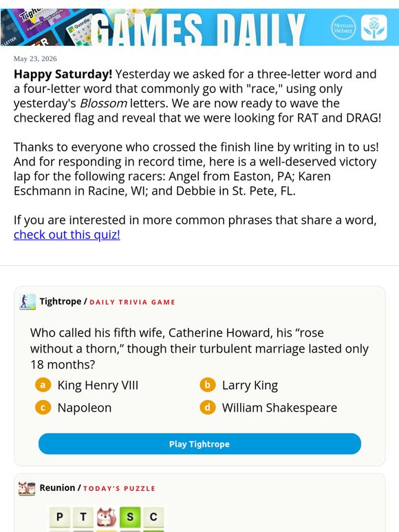This screenshot has width=399, height=532.
Task: Open the Blossom flower app icon
Action: point(374,27)
